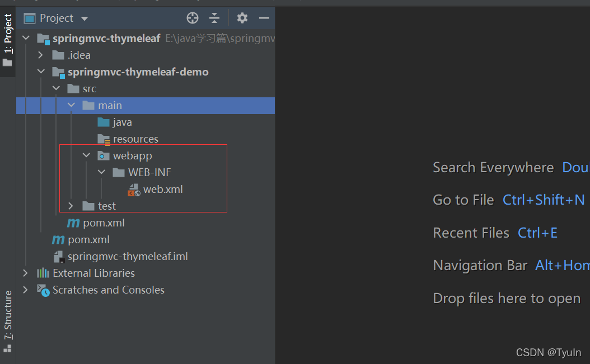Click the test folder name
Screen dimensions: 590x364
tap(107, 206)
